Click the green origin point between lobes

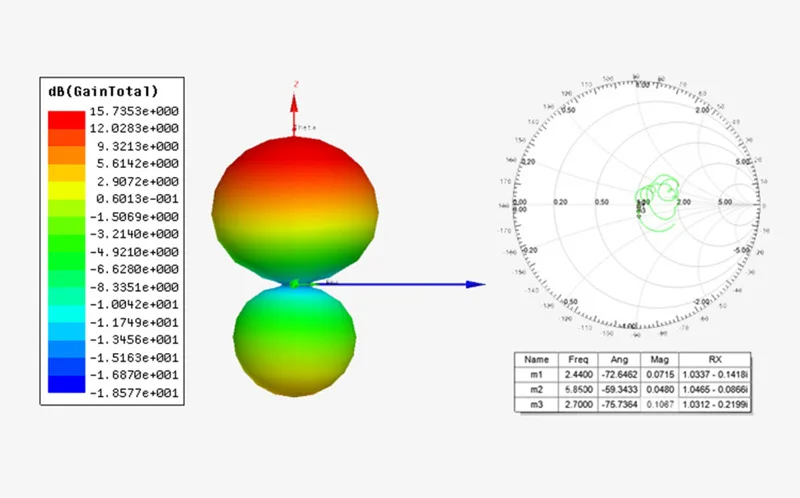point(294,284)
